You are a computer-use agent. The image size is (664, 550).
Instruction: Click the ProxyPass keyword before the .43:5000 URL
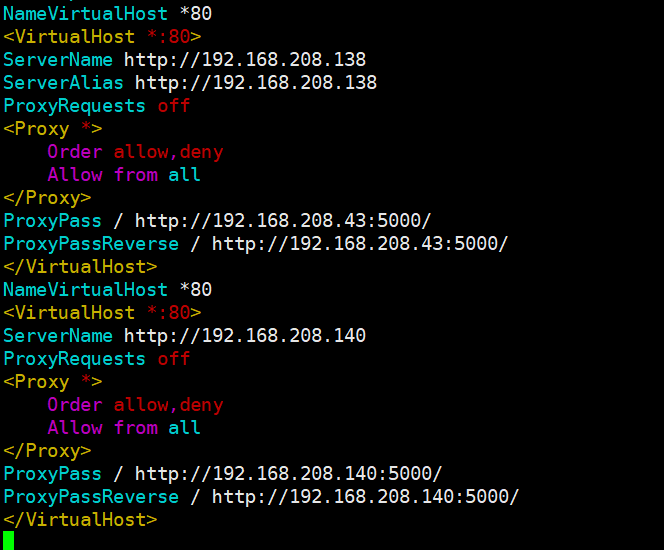click(52, 221)
